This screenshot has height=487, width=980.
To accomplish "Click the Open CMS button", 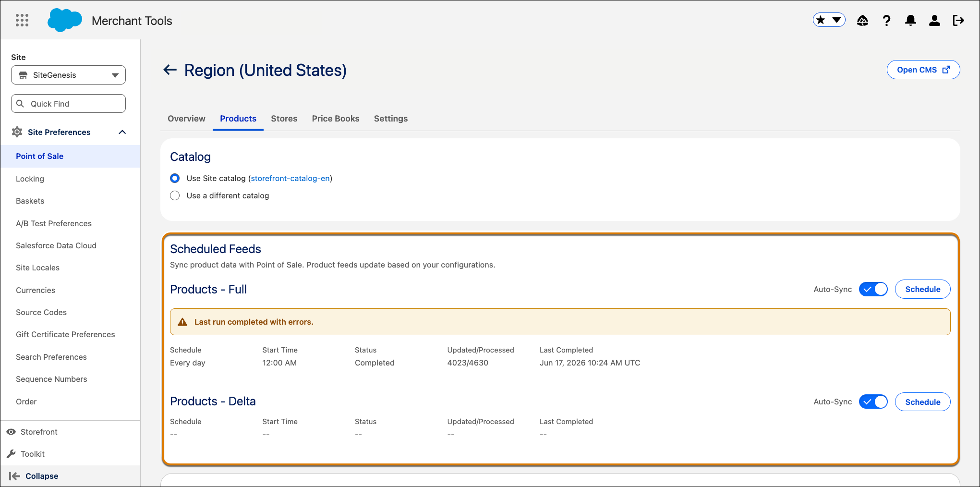I will pyautogui.click(x=923, y=70).
